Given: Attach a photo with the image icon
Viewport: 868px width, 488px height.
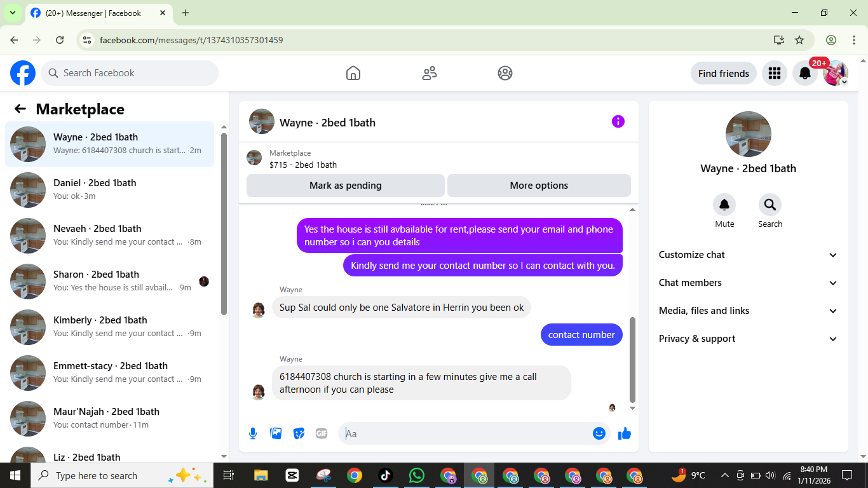Looking at the screenshot, I should 276,433.
